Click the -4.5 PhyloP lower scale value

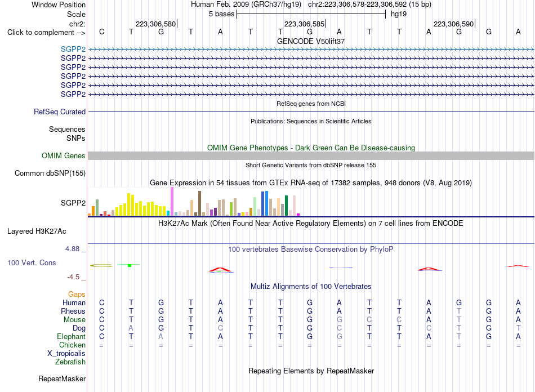click(73, 277)
